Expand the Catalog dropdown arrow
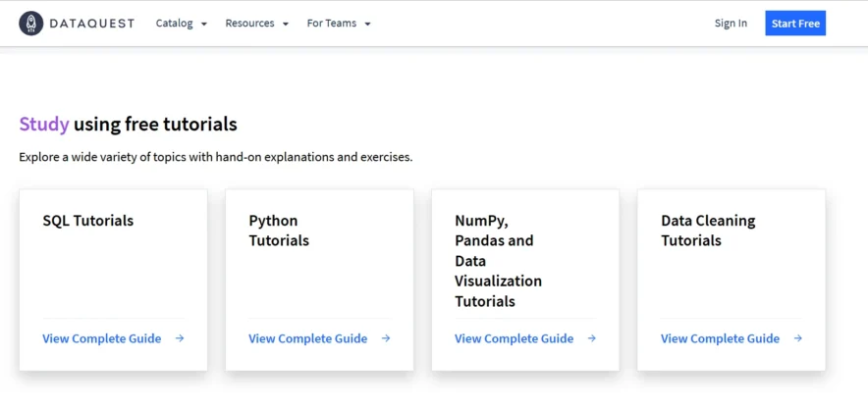 (x=203, y=24)
